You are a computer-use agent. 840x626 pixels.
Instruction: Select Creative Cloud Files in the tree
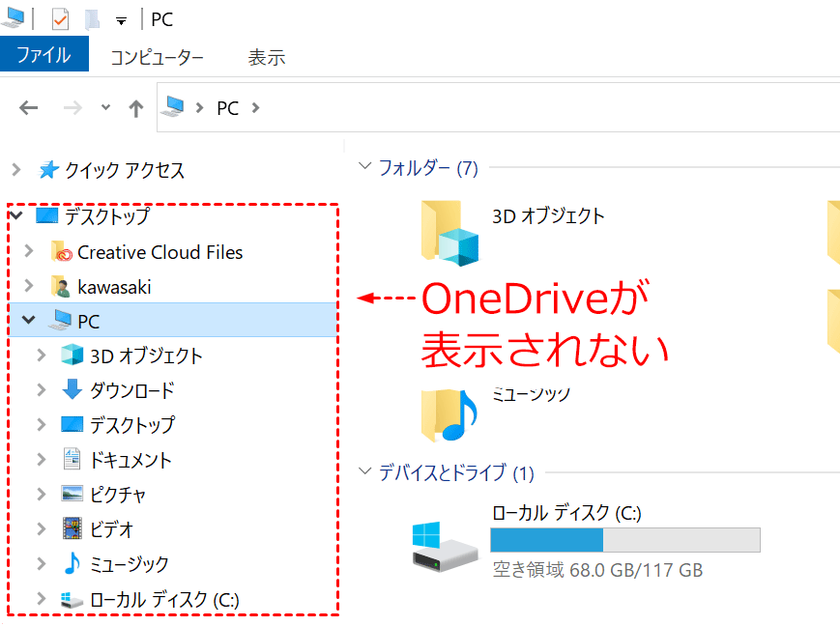coord(159,252)
